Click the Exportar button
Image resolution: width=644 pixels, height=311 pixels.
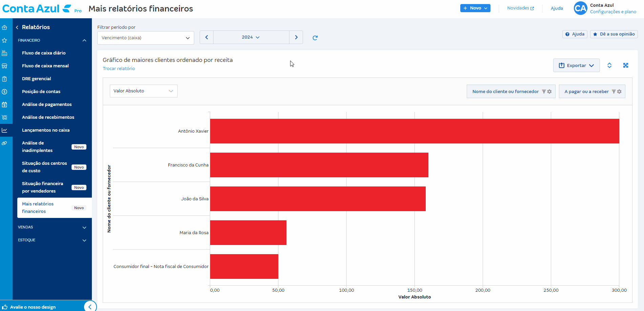click(x=576, y=65)
